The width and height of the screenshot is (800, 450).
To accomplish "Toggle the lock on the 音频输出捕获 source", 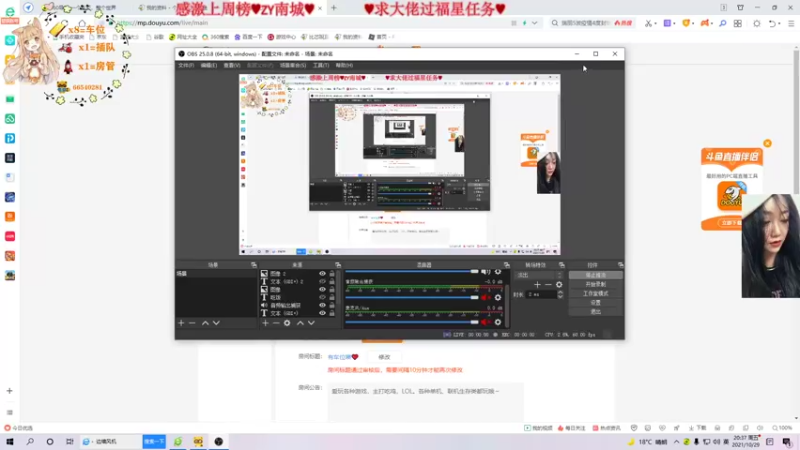I will pos(332,305).
